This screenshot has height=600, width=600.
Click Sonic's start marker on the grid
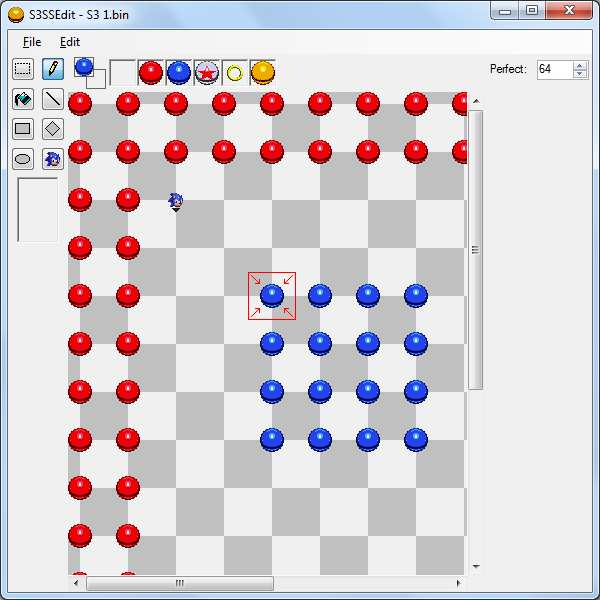pos(176,201)
